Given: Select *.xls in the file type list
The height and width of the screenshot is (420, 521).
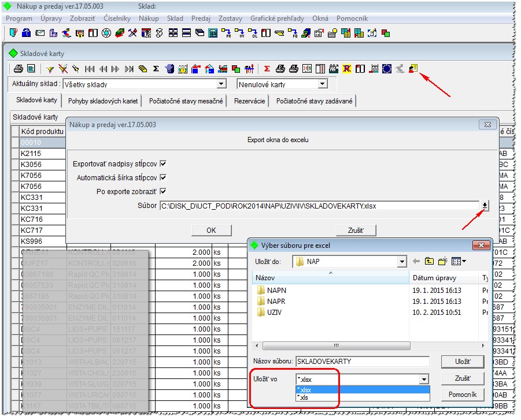Looking at the screenshot, I should (363, 397).
